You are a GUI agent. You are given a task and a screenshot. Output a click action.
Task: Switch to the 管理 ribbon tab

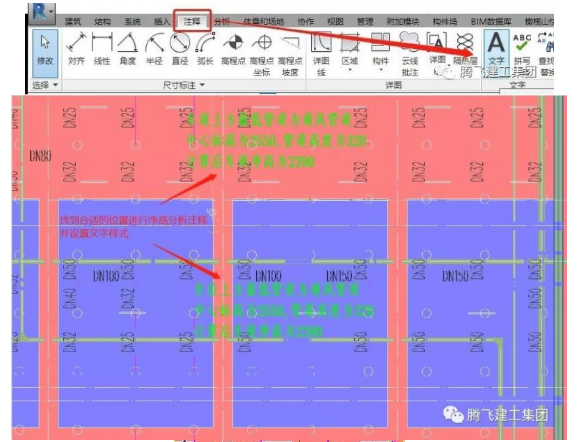click(x=365, y=22)
